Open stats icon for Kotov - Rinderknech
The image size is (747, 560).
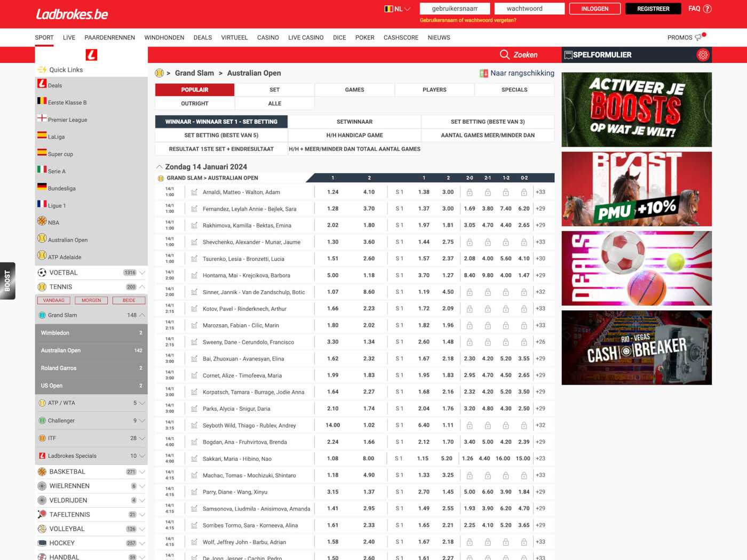coord(194,309)
